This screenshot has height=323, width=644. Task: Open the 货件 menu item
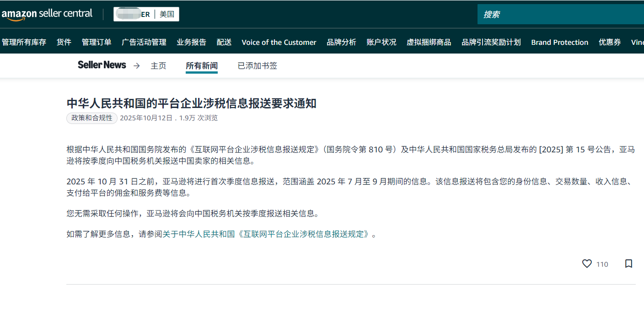click(64, 42)
